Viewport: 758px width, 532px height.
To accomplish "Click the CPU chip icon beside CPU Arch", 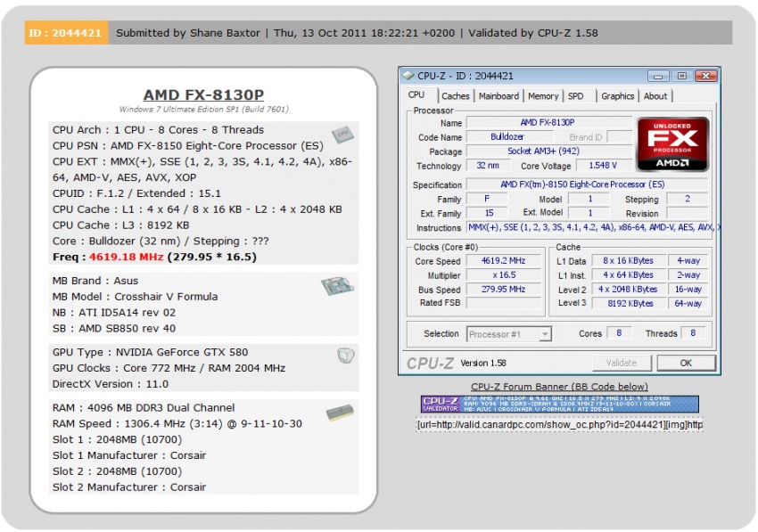I will [x=341, y=134].
